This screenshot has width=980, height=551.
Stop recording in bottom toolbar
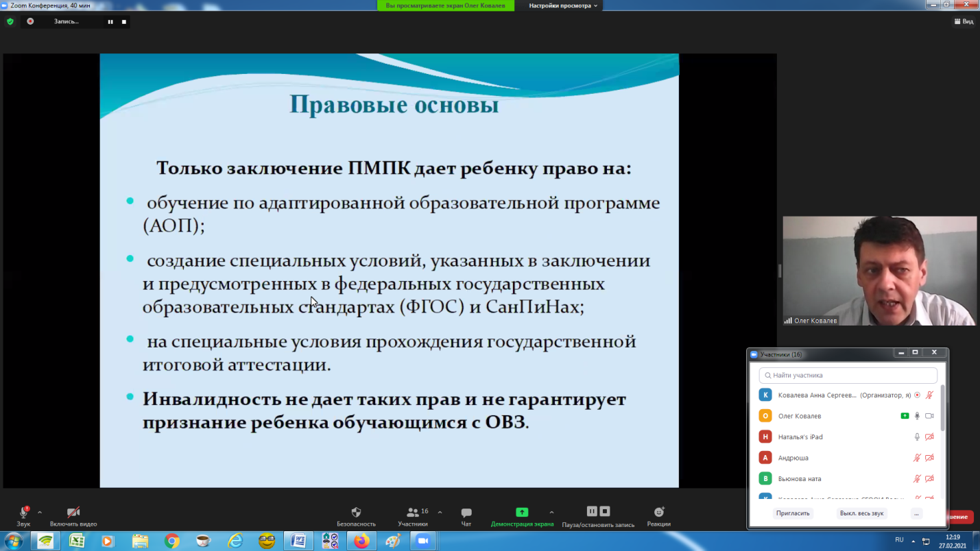tap(605, 511)
